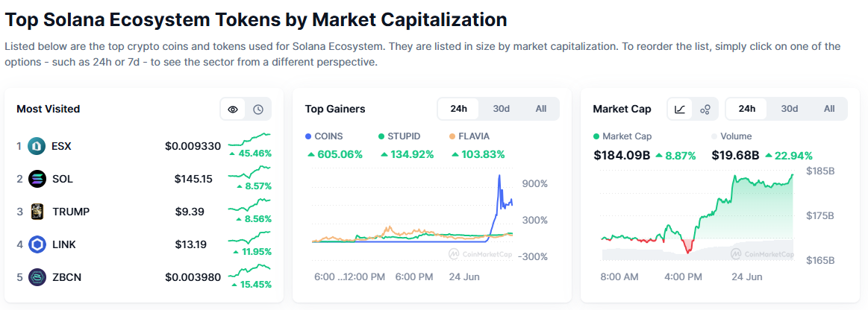Click the ESX coin logo icon
Image resolution: width=868 pixels, height=310 pixels.
point(37,147)
